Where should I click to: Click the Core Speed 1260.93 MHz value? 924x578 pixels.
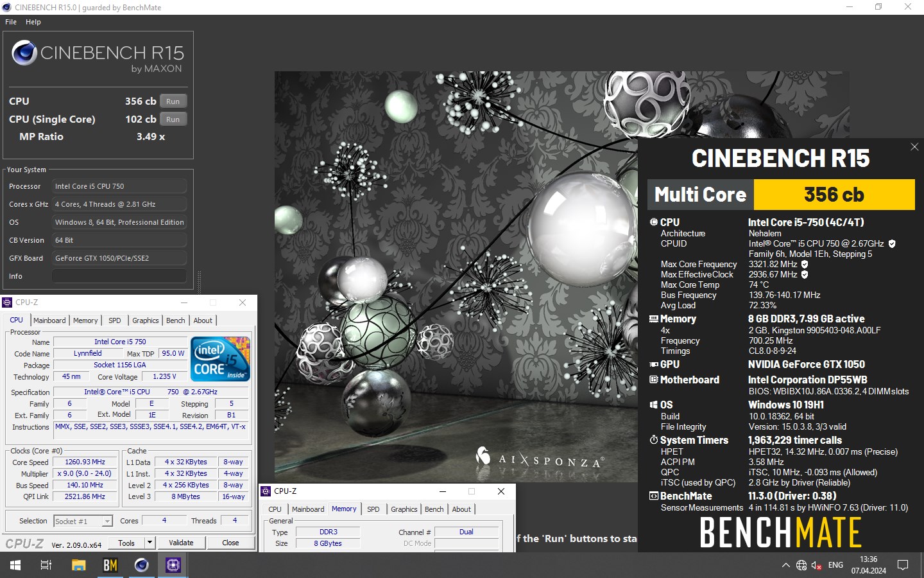tap(85, 462)
